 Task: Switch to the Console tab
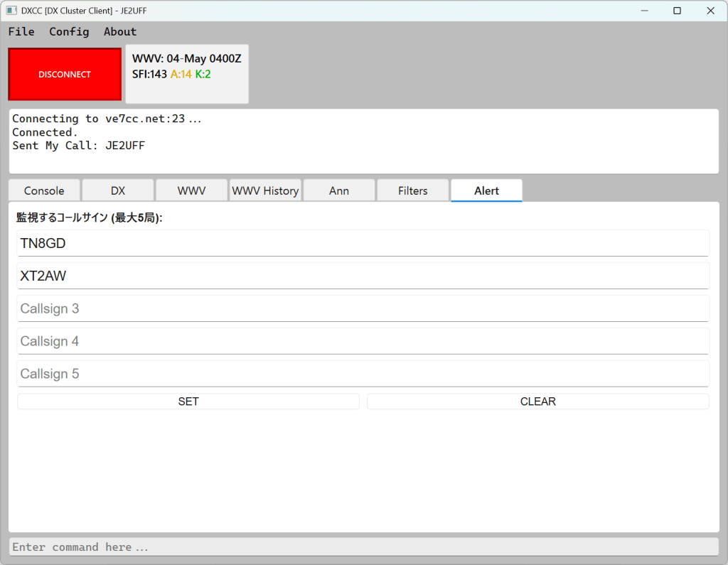coord(44,190)
